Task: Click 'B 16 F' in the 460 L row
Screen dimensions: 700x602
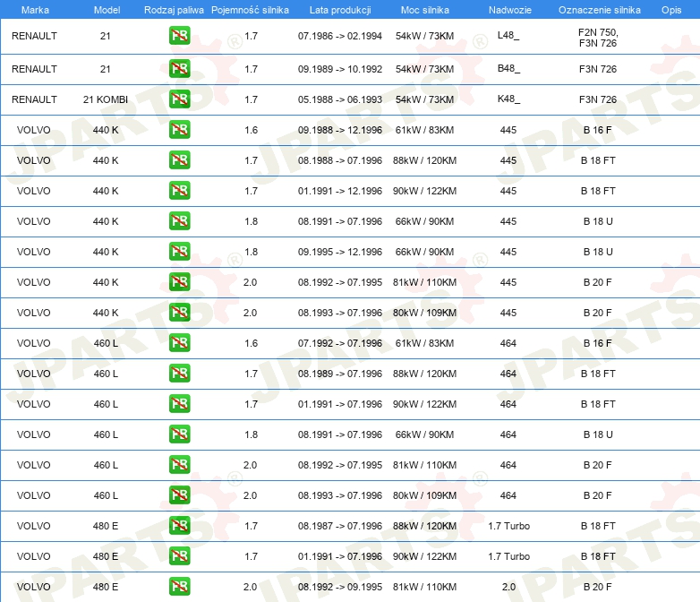Action: (x=597, y=343)
